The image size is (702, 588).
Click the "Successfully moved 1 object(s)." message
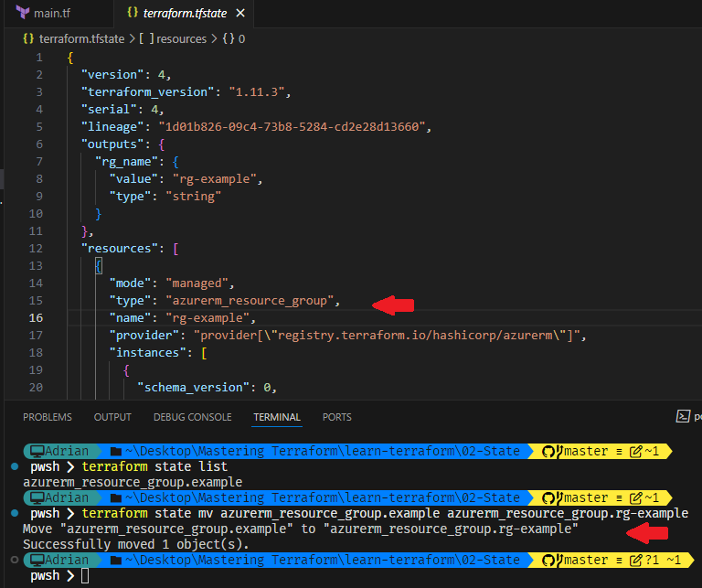click(x=136, y=544)
